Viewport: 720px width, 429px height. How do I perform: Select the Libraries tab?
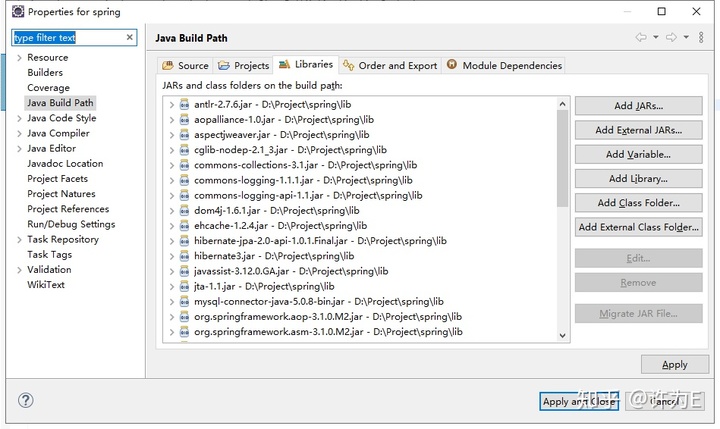pos(306,65)
